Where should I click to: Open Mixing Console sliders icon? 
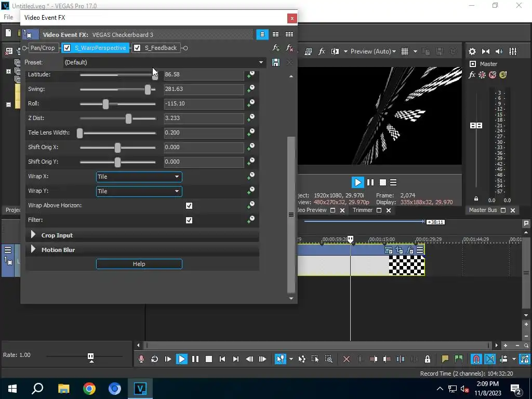pyautogui.click(x=513, y=51)
